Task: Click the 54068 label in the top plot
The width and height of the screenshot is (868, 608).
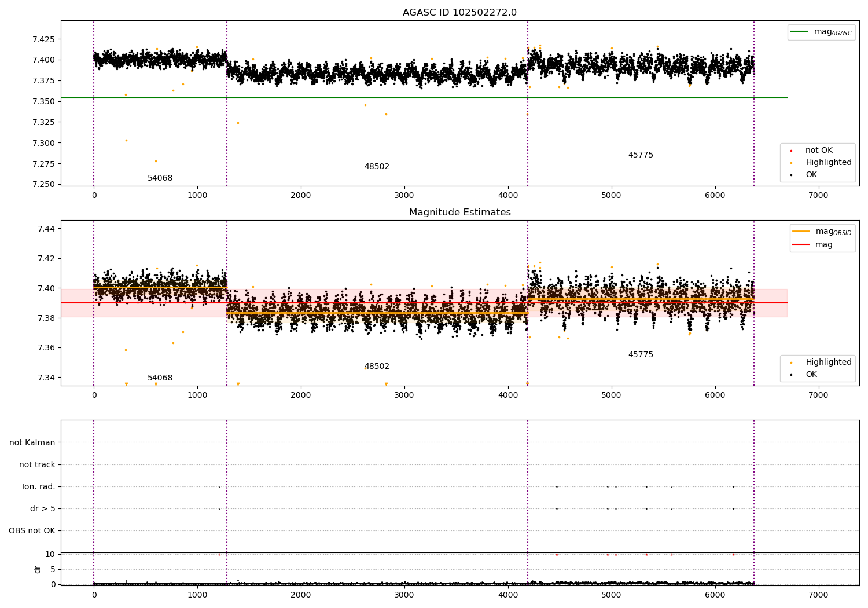Action: coord(160,178)
